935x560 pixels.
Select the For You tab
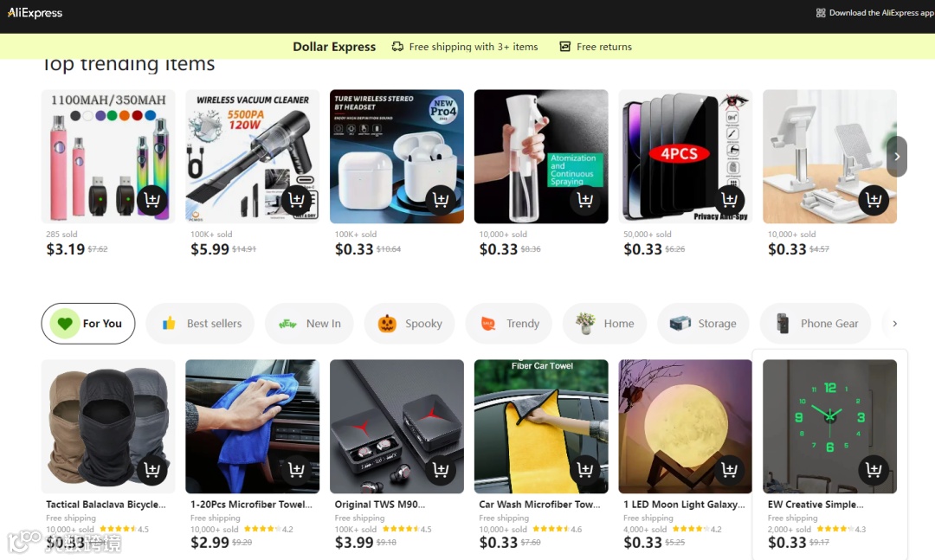click(88, 323)
